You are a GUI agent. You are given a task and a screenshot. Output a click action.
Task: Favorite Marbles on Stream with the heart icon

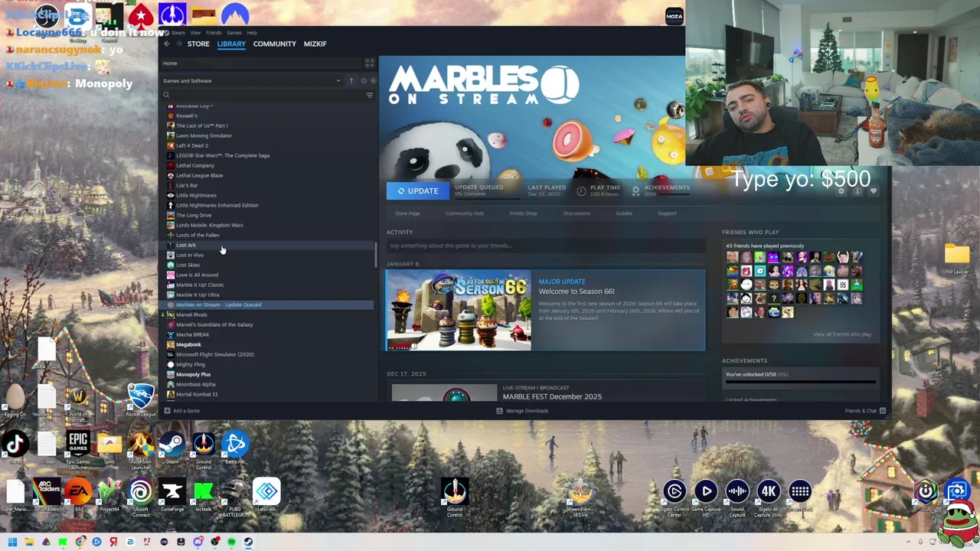874,191
